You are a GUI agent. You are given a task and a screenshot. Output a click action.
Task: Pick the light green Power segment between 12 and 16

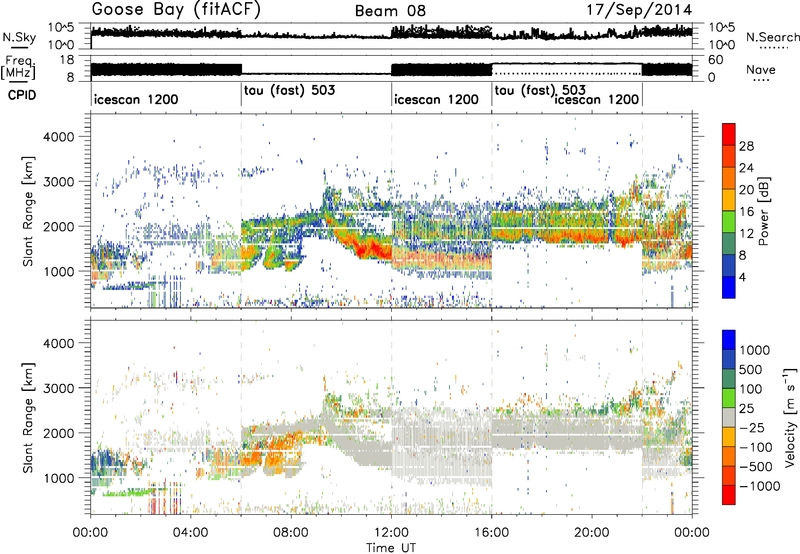pos(729,221)
